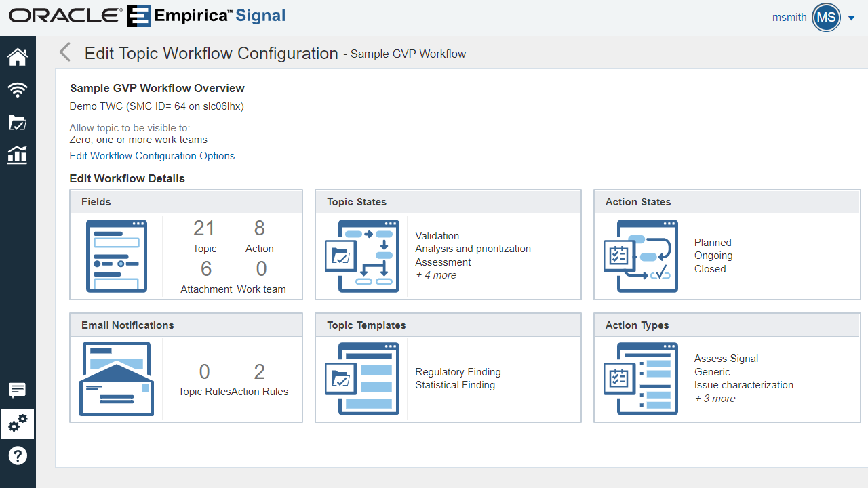868x488 pixels.
Task: Go back with the left chevron arrow
Action: (x=65, y=52)
